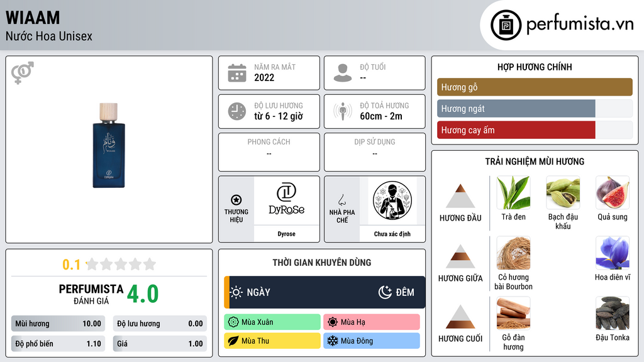Click the star badge icon above Thương hiệu
Image resolution: width=644 pixels, height=362 pixels.
click(236, 200)
